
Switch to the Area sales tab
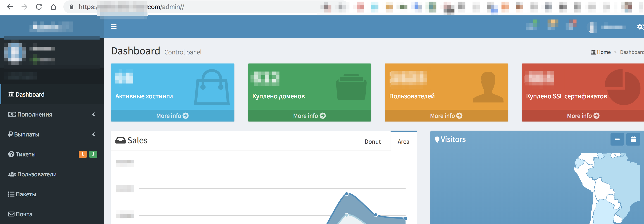403,142
